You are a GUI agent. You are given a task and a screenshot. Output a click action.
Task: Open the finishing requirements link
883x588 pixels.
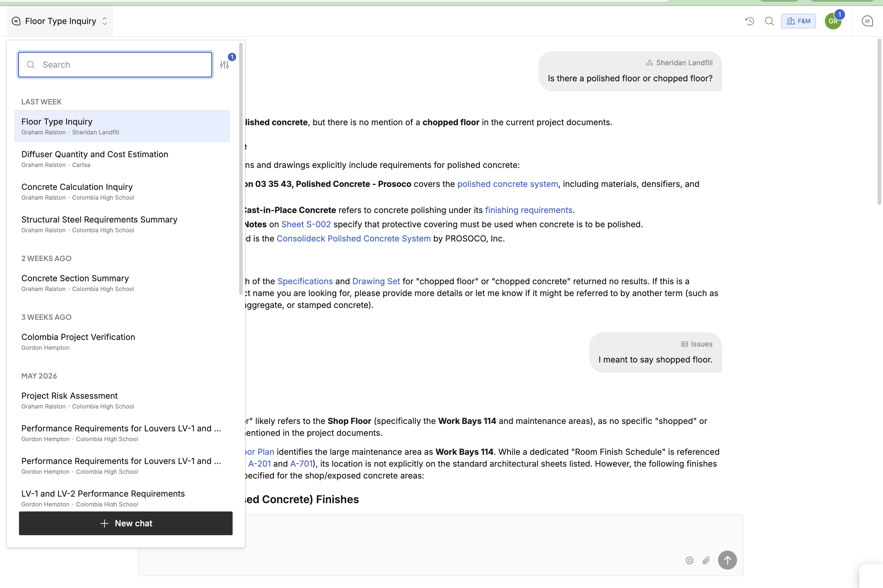point(528,210)
